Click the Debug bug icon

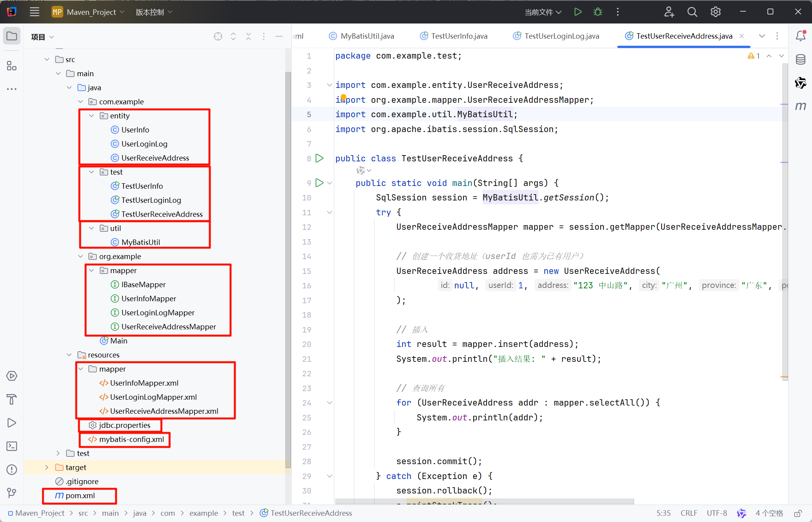coord(597,12)
